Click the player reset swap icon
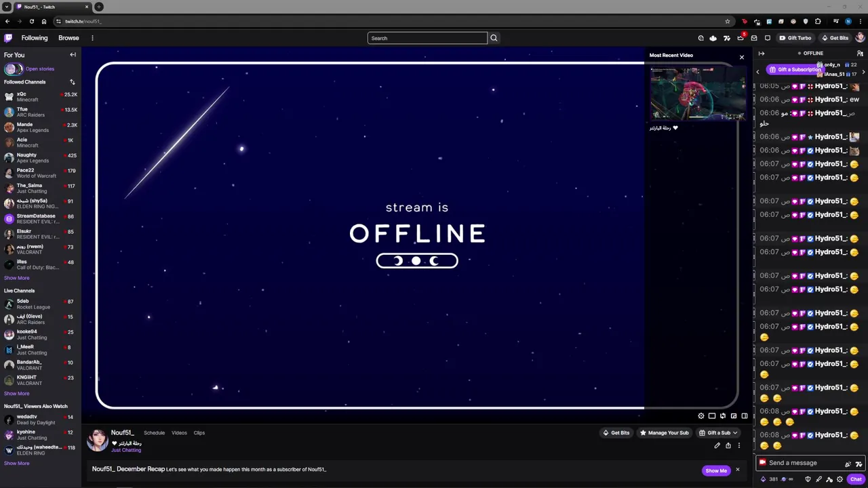 (x=723, y=415)
